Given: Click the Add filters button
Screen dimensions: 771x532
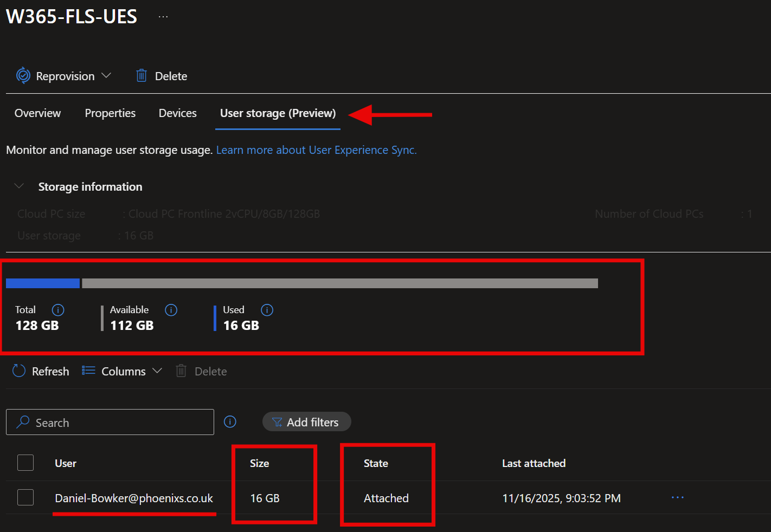Looking at the screenshot, I should coord(306,422).
